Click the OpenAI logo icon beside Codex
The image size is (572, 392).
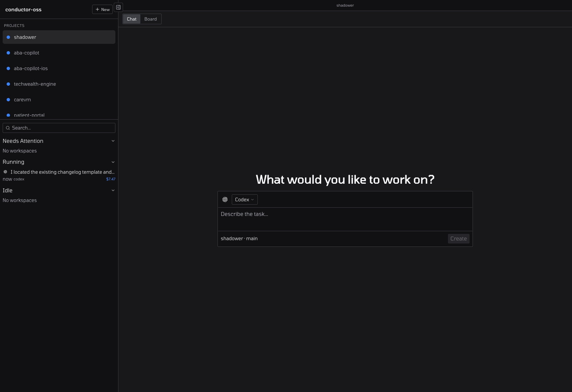click(x=225, y=200)
